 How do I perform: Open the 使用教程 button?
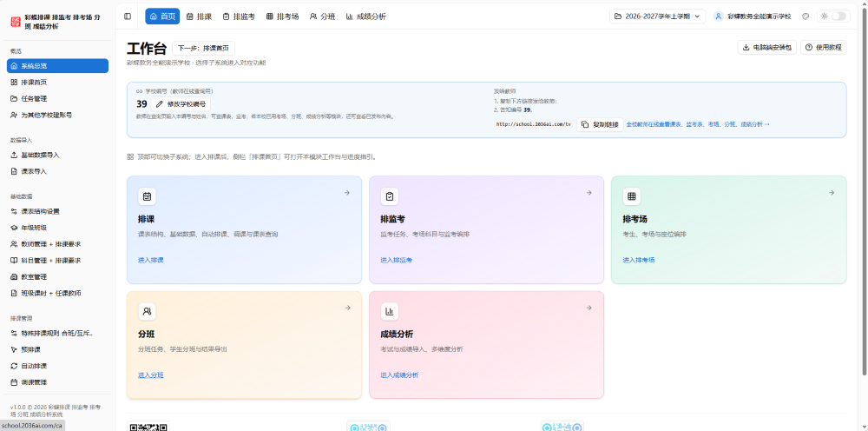(823, 48)
